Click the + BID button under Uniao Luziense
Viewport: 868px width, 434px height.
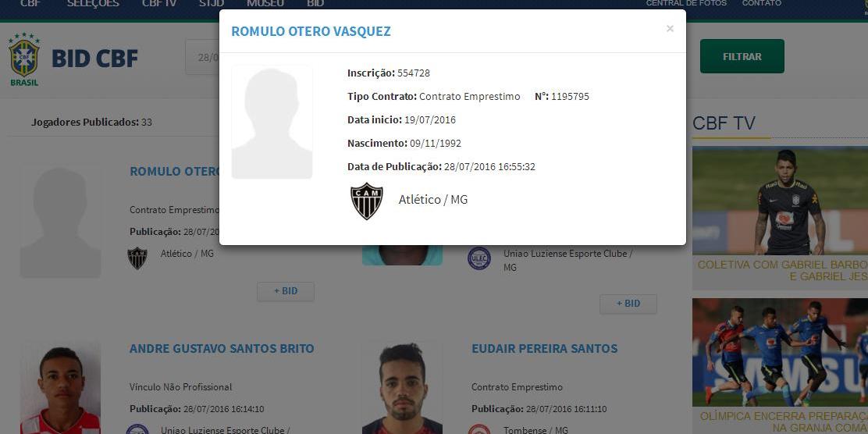pyautogui.click(x=628, y=304)
